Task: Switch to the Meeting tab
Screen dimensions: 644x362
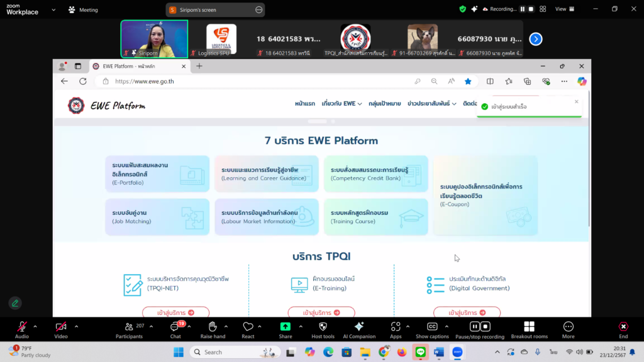Action: coord(84,10)
